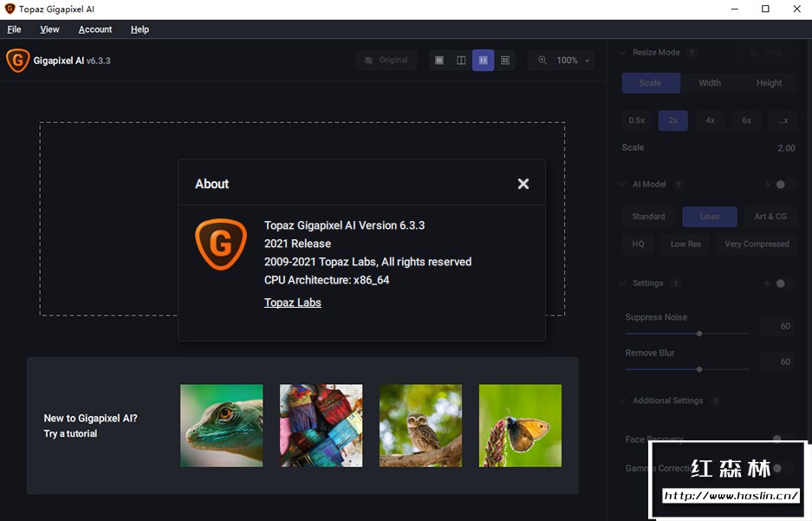Open the paint brushes tutorial thumbnail
This screenshot has width=812, height=521.
click(x=321, y=426)
